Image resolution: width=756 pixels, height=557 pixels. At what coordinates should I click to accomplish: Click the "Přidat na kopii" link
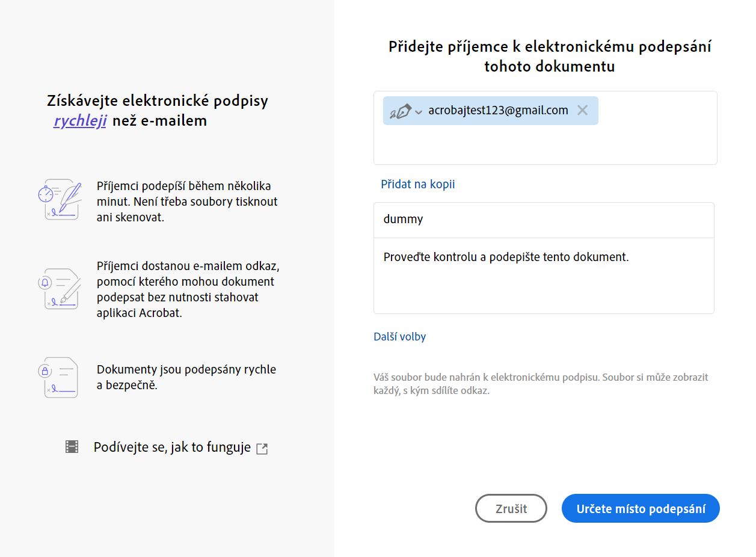point(417,184)
